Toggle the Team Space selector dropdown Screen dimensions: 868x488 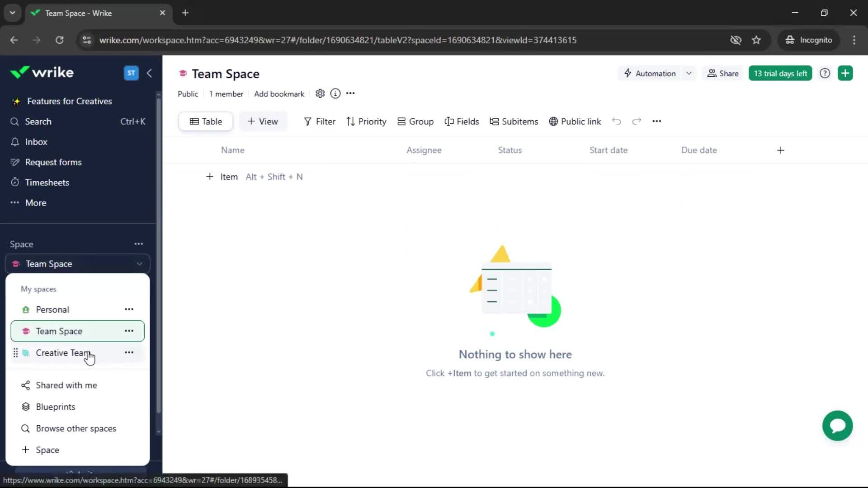tap(78, 264)
